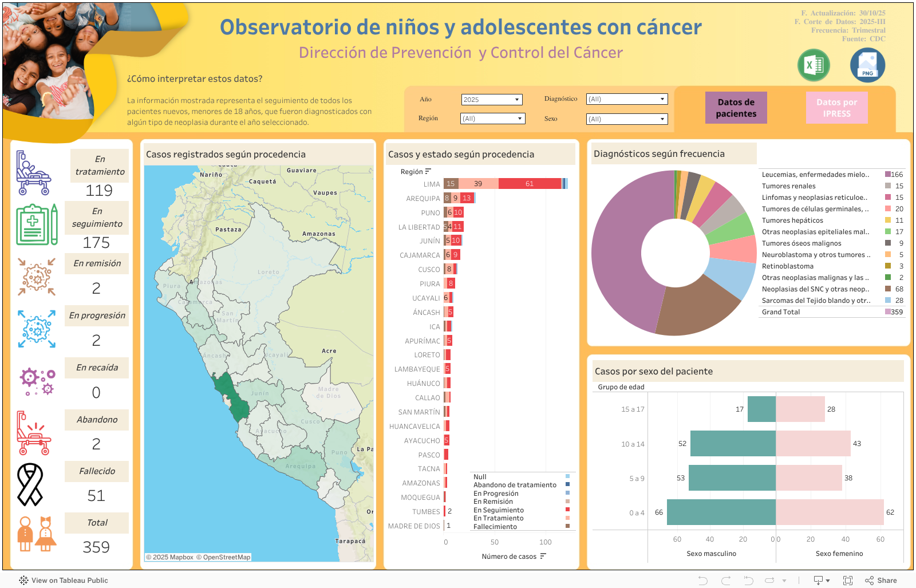Select the Tumores renales legend color swatch

(x=888, y=186)
